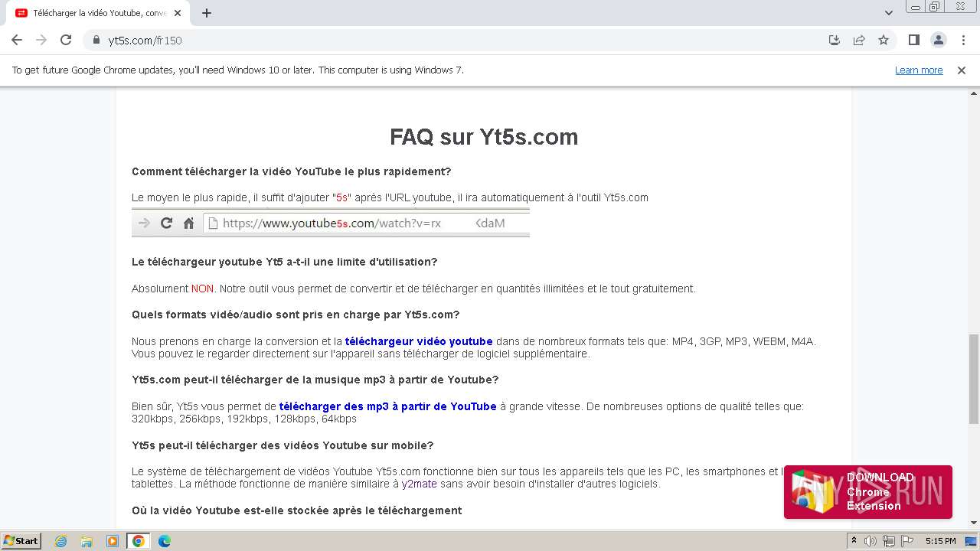Open the network tray icon
This screenshot has width=980, height=551.
click(x=888, y=541)
